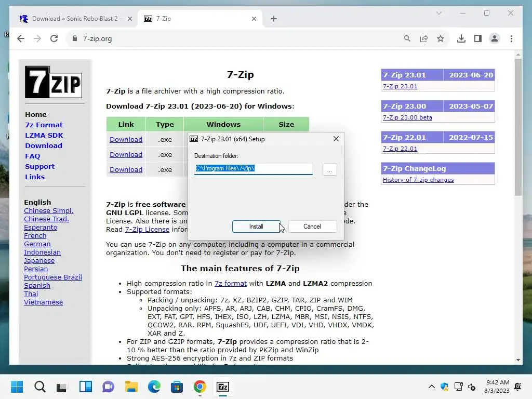
Task: Close the 7-Zip Setup dialog
Action: point(336,139)
